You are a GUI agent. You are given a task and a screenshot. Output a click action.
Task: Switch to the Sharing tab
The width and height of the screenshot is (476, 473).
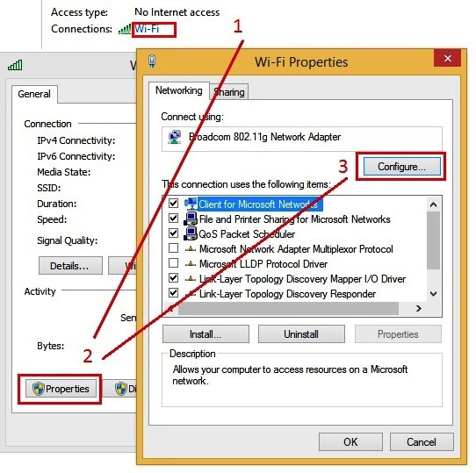tap(229, 92)
